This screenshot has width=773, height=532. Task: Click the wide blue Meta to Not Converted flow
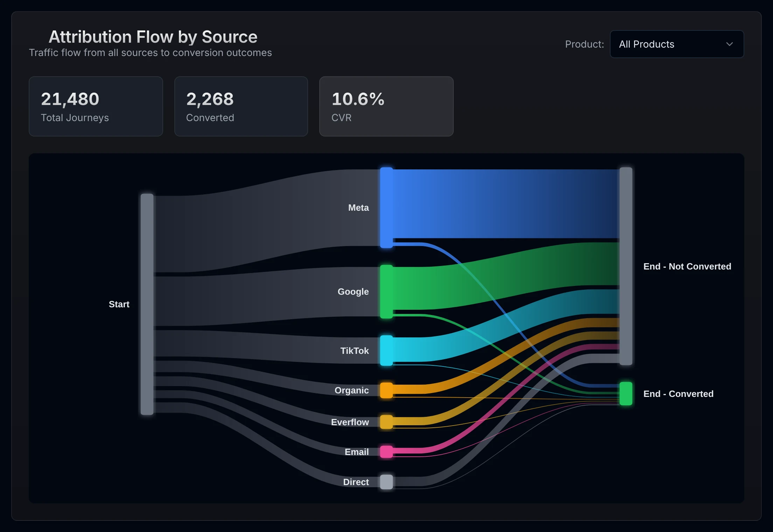click(506, 204)
